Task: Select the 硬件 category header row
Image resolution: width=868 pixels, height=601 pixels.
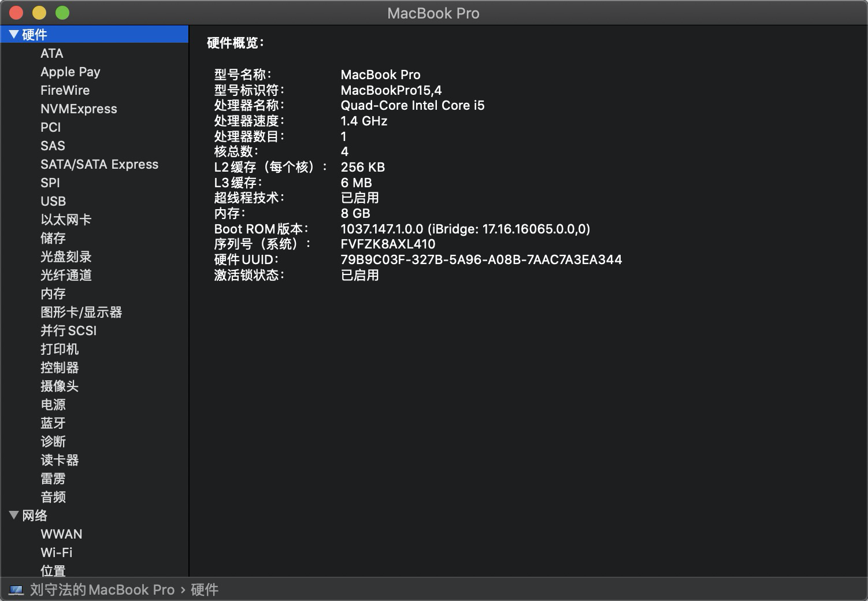Action: [94, 35]
